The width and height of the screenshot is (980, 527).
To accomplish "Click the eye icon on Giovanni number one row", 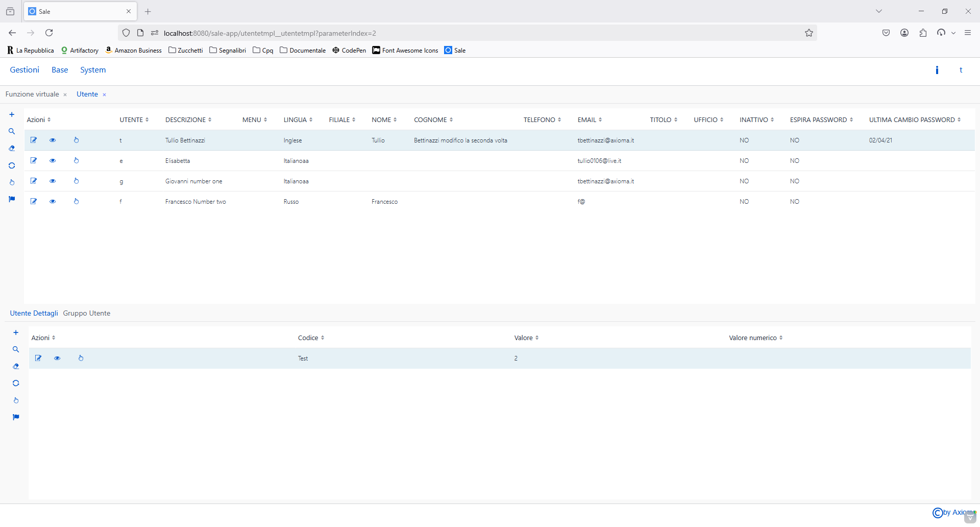I will click(53, 181).
